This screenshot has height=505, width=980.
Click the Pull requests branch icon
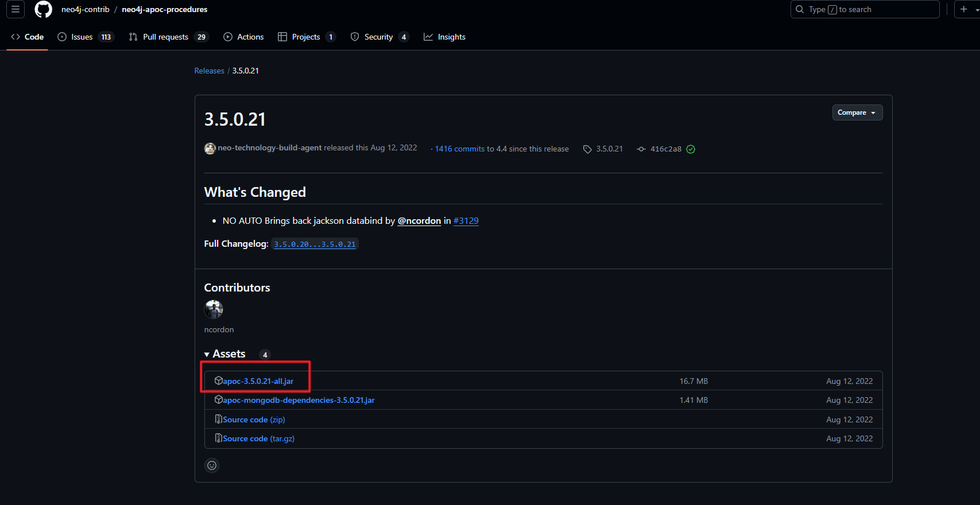(x=133, y=37)
